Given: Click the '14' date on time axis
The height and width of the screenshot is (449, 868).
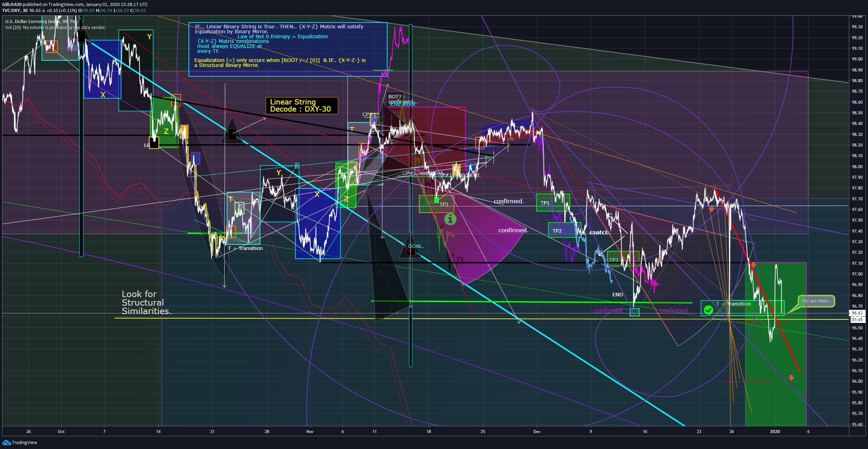Looking at the screenshot, I should click(158, 431).
